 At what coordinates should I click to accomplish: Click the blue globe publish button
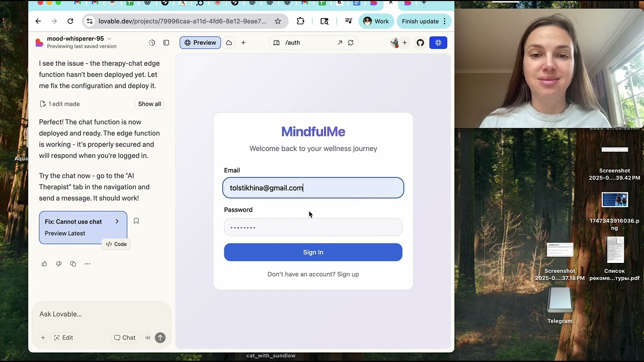tap(438, 43)
